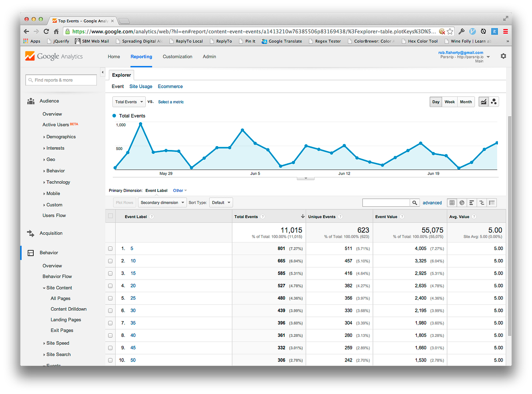
Task: Open the Secondary dimension dropdown
Action: click(162, 202)
